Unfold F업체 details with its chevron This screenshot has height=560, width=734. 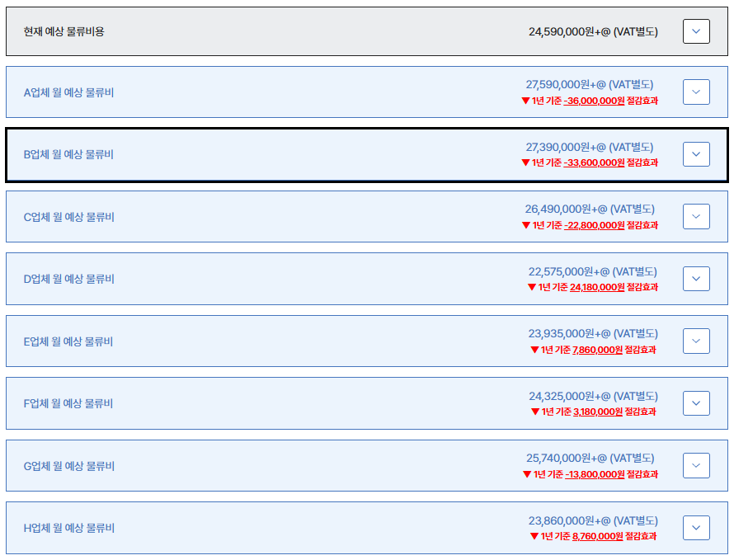point(696,403)
